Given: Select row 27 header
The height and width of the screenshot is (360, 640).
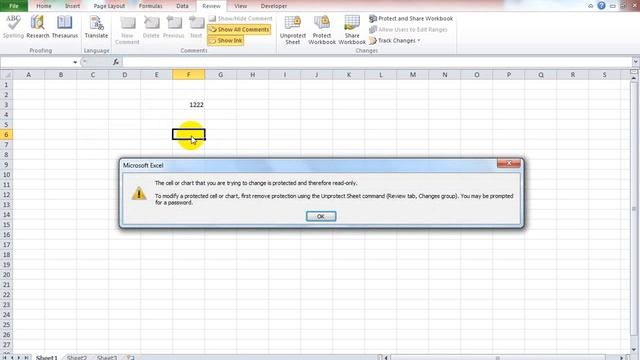Looking at the screenshot, I should click(6, 344).
